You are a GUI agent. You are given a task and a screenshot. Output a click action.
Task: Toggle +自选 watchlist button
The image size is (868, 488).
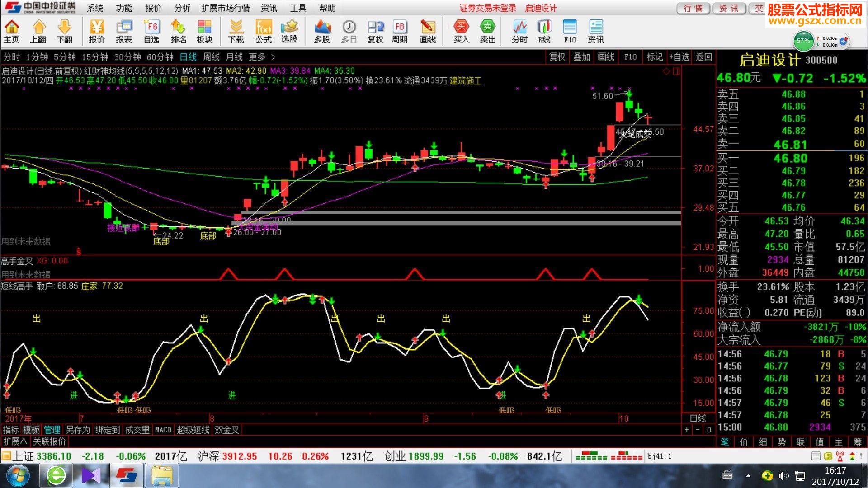coord(679,57)
